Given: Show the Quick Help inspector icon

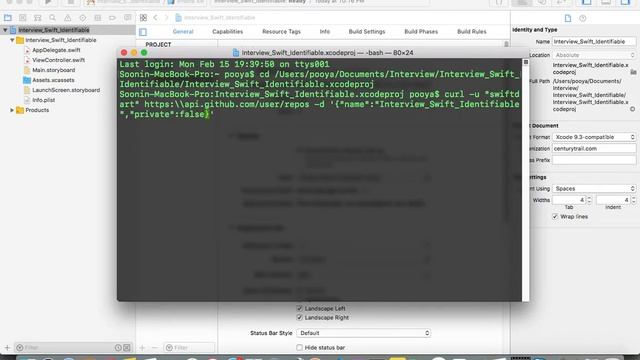Looking at the screenshot, I should [582, 18].
